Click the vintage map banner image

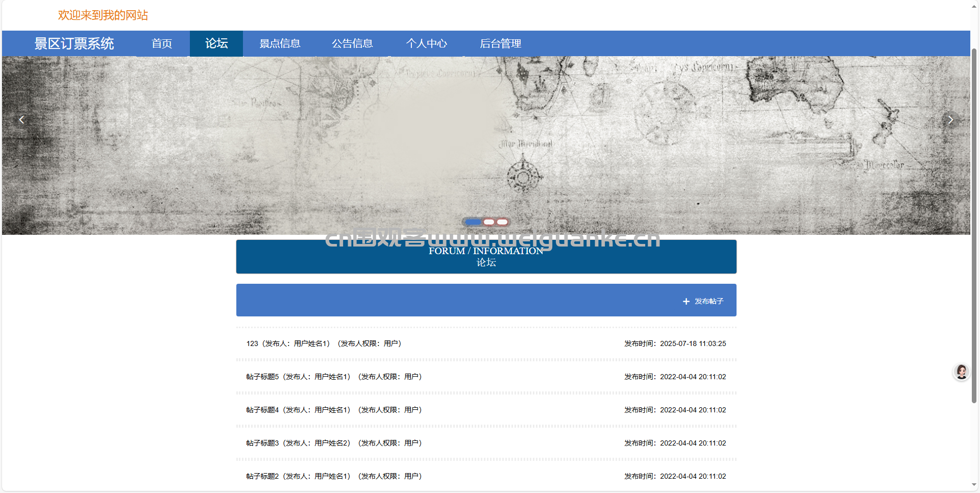pyautogui.click(x=486, y=145)
